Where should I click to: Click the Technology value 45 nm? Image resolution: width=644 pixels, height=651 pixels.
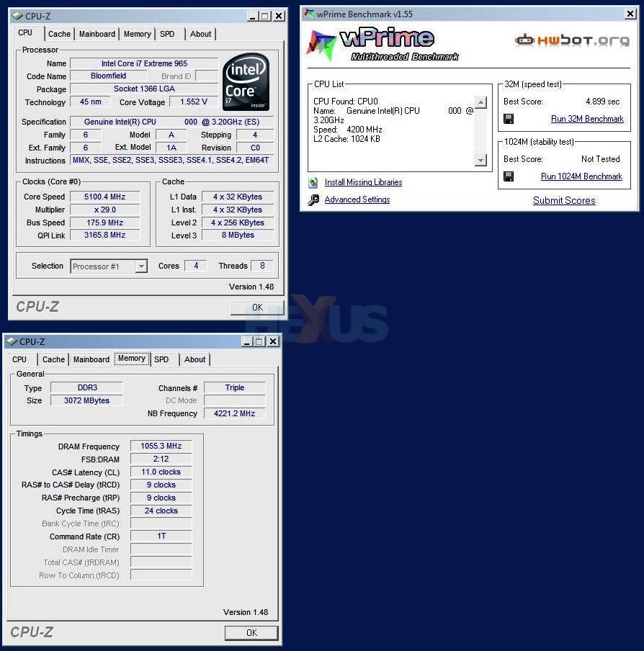tap(91, 102)
